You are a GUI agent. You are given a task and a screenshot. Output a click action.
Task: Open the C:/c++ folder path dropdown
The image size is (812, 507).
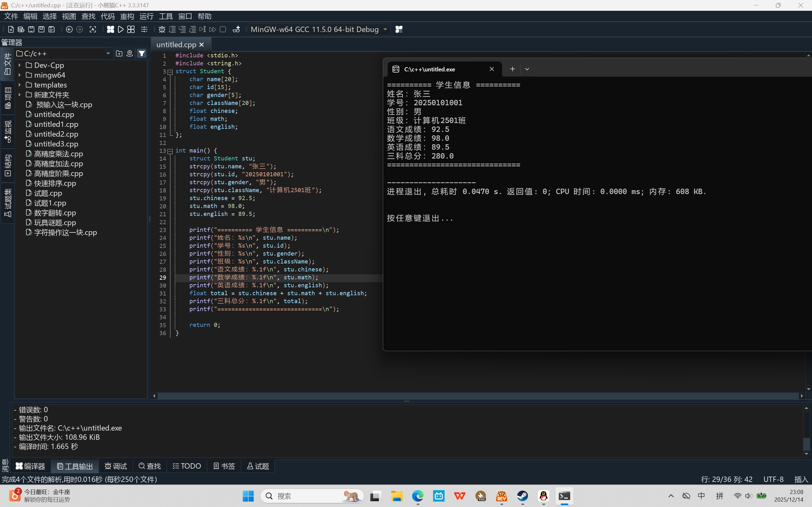tap(108, 54)
